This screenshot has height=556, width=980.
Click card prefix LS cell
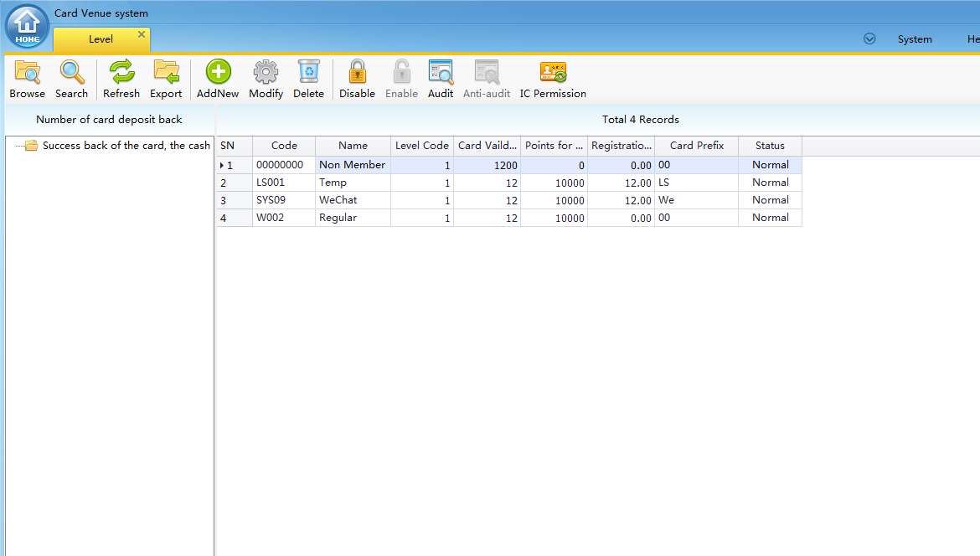(x=696, y=183)
